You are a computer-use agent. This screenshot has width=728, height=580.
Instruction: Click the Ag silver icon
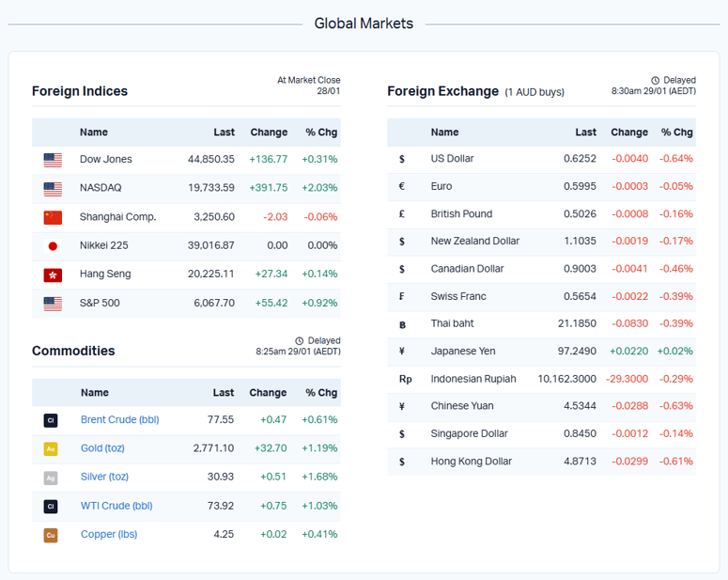[51, 478]
